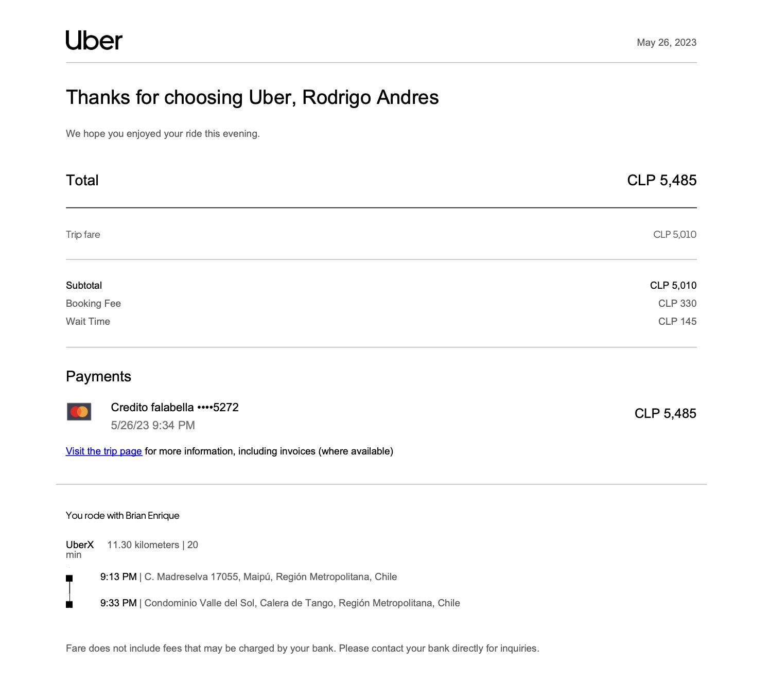Click the payment timestamp 5/26/23 9:34 PM

coord(153,426)
